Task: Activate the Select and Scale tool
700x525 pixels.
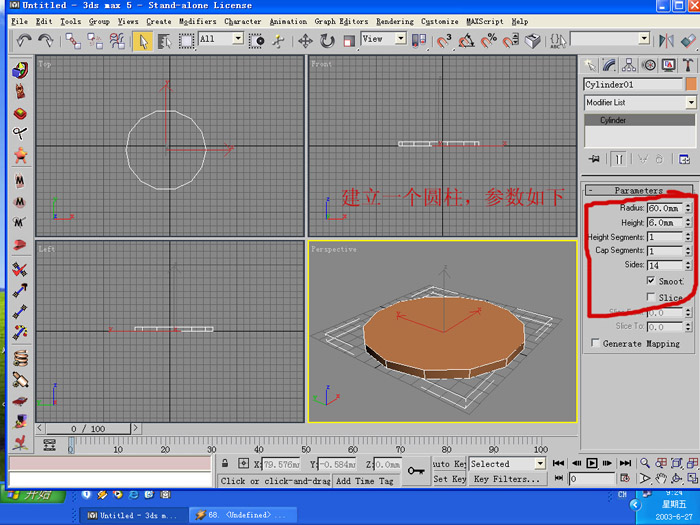Action: tap(349, 41)
